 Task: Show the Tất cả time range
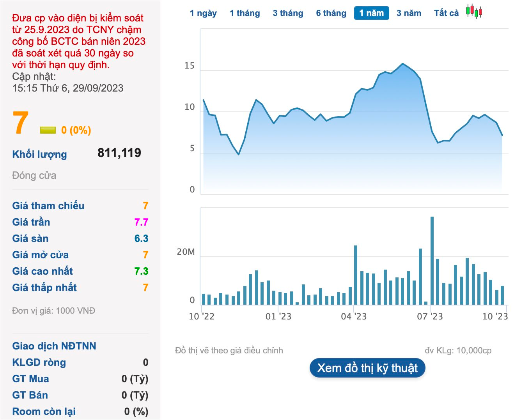click(x=446, y=13)
